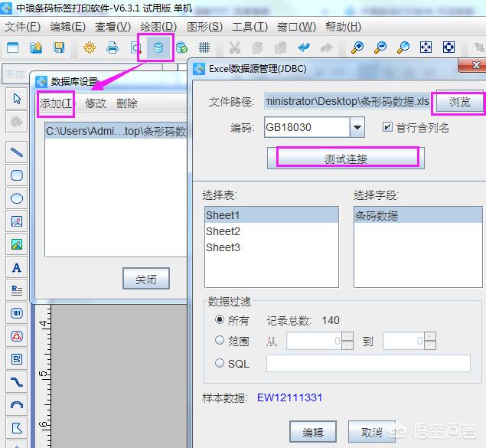The height and width of the screenshot is (448, 486).
Task: Select the 范围 radio button
Action: [220, 341]
